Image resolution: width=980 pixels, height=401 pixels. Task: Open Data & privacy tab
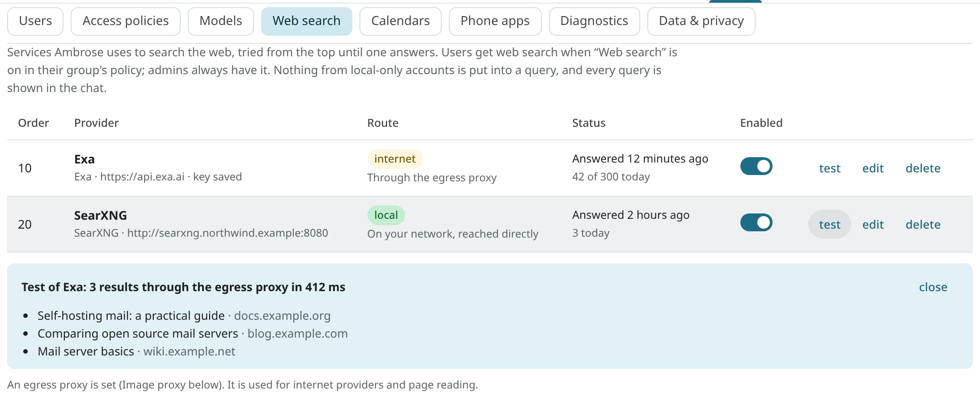[701, 21]
